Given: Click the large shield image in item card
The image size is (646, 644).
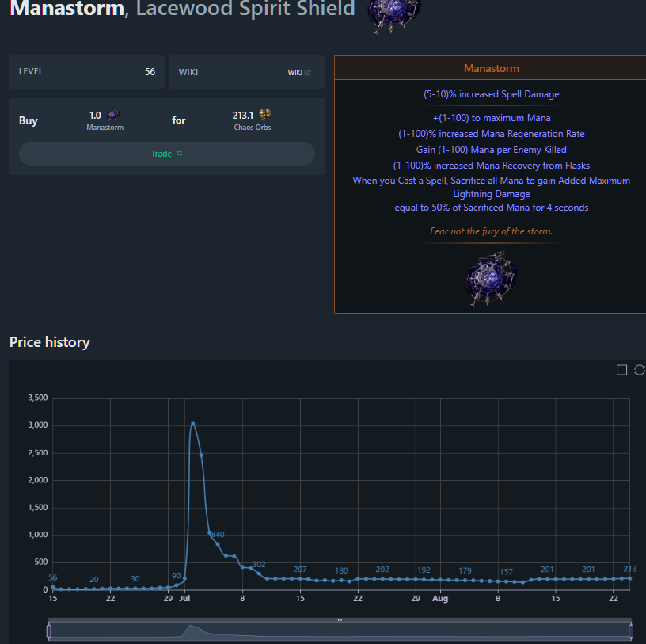Looking at the screenshot, I should (491, 279).
